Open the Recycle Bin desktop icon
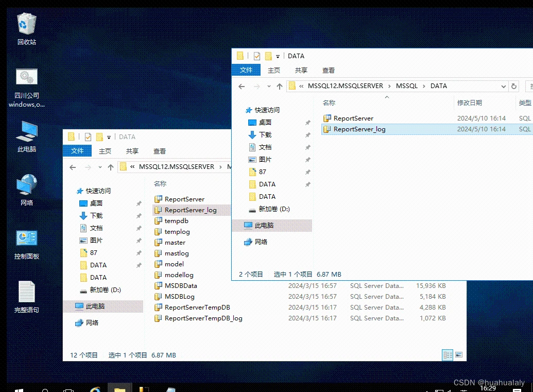 tap(26, 29)
